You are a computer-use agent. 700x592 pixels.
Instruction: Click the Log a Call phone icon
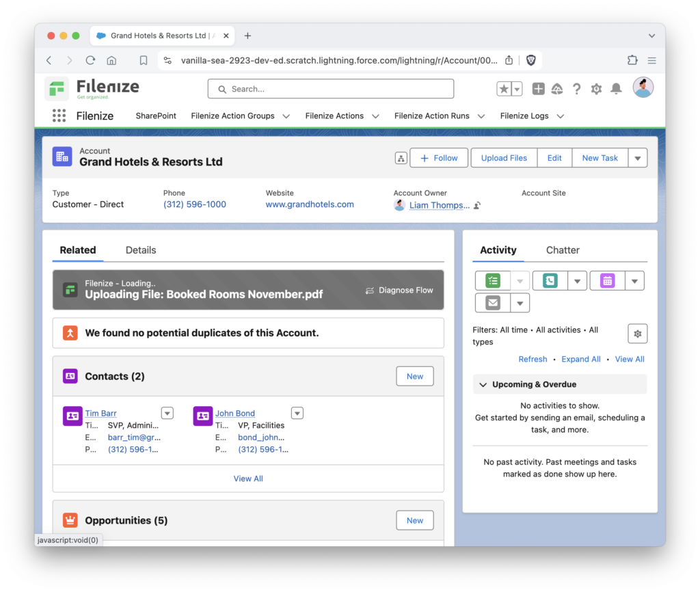[550, 281]
